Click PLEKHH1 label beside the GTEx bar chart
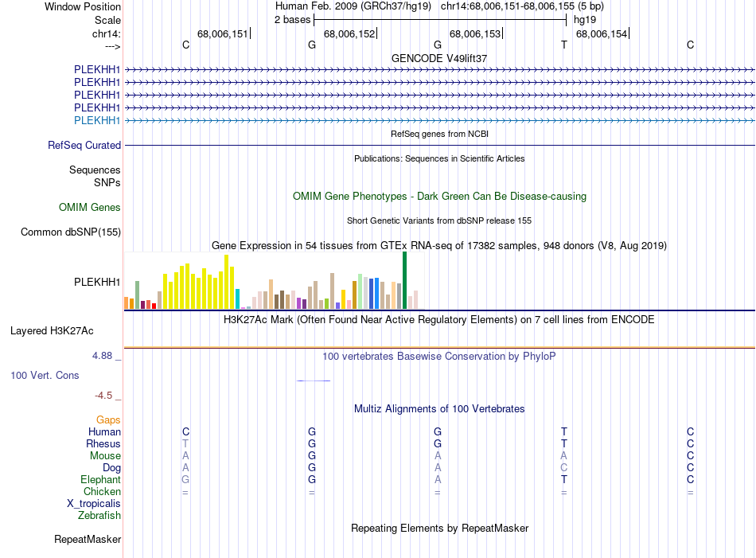Screen dimensions: 756x558 (x=97, y=282)
